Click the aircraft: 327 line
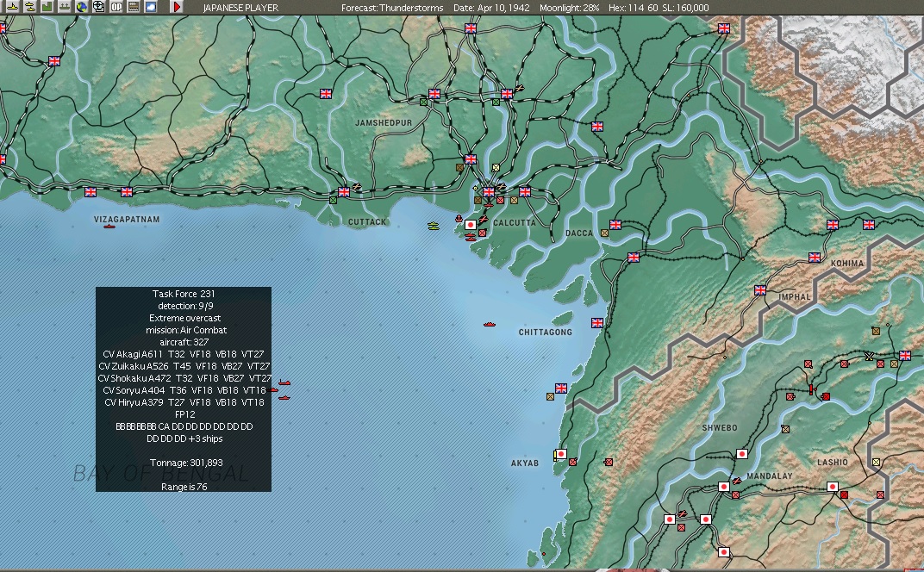 184,342
